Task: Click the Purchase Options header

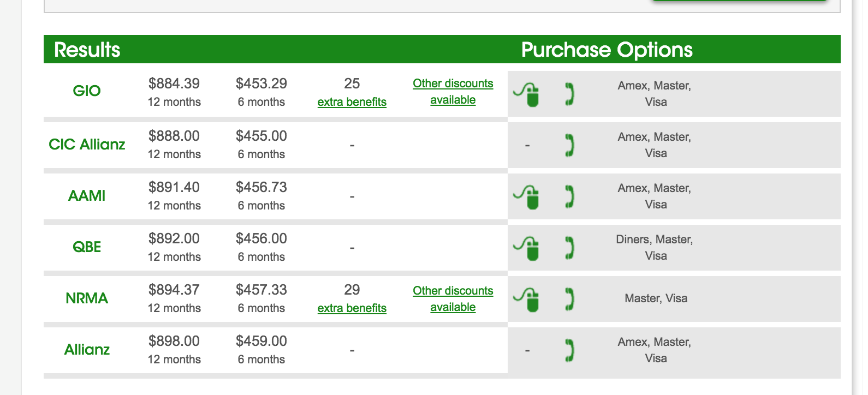Action: coord(607,50)
